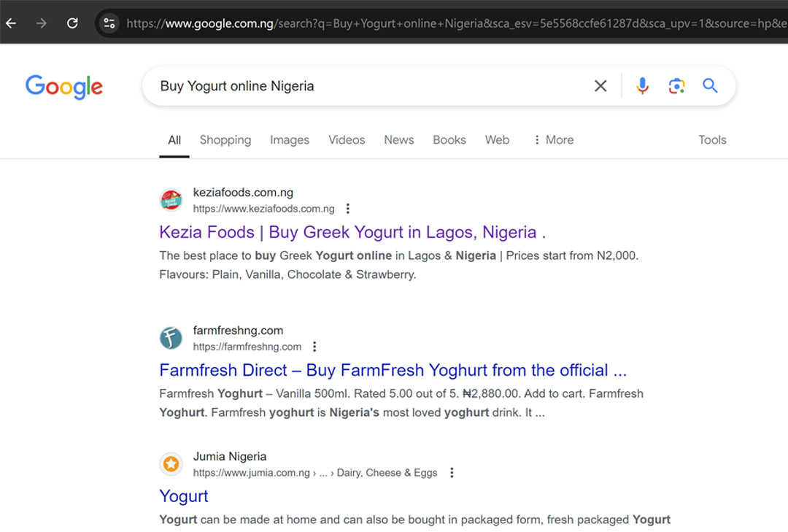This screenshot has height=532, width=788.
Task: Open three-dot menu for keziafoods result
Action: [x=348, y=209]
